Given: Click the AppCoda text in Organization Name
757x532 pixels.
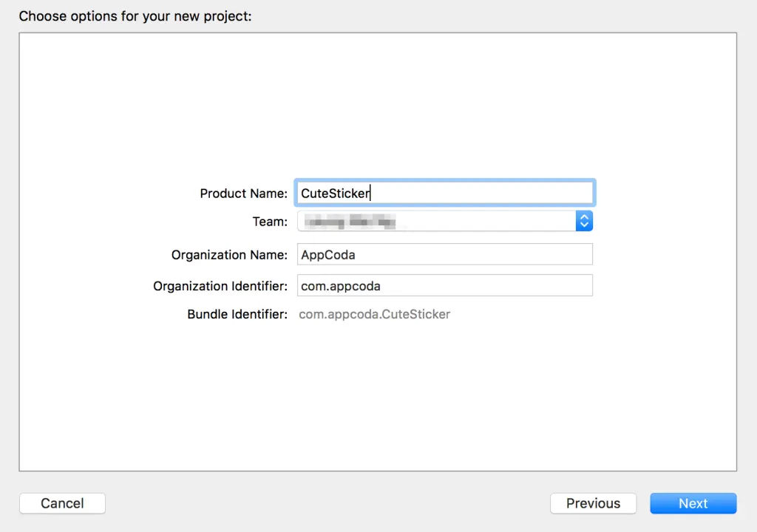Looking at the screenshot, I should tap(328, 254).
